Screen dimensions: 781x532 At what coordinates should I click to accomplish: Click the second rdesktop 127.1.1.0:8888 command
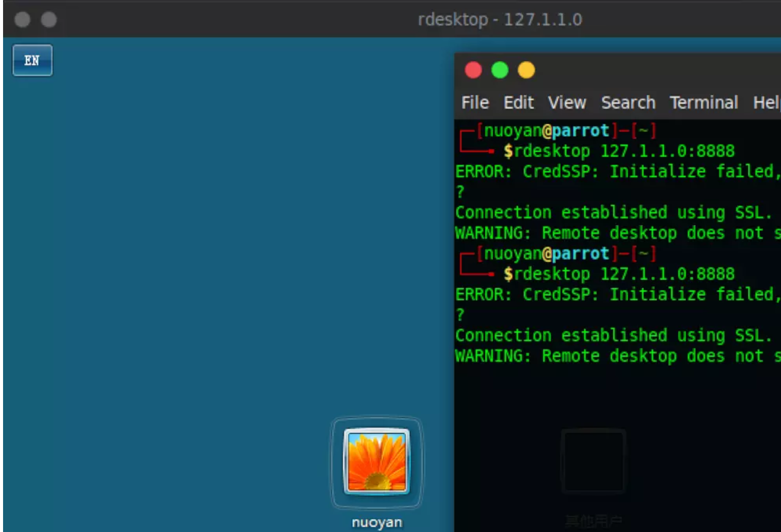point(624,274)
